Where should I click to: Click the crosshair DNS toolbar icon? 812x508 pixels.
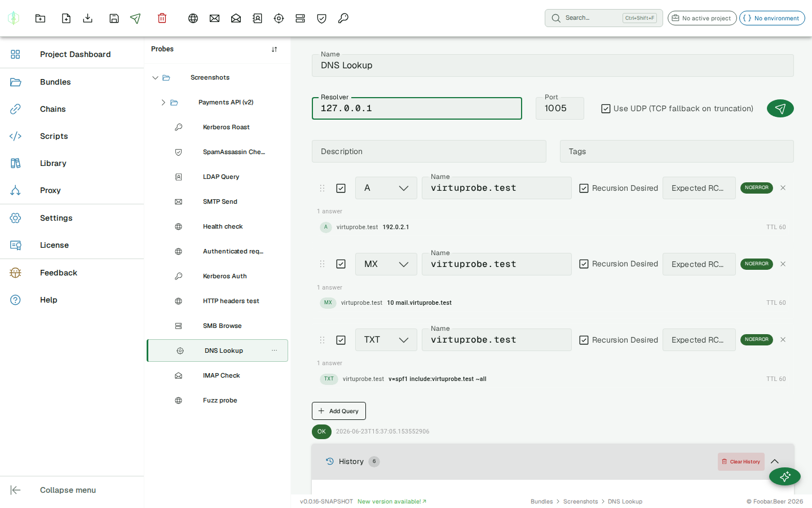point(279,18)
